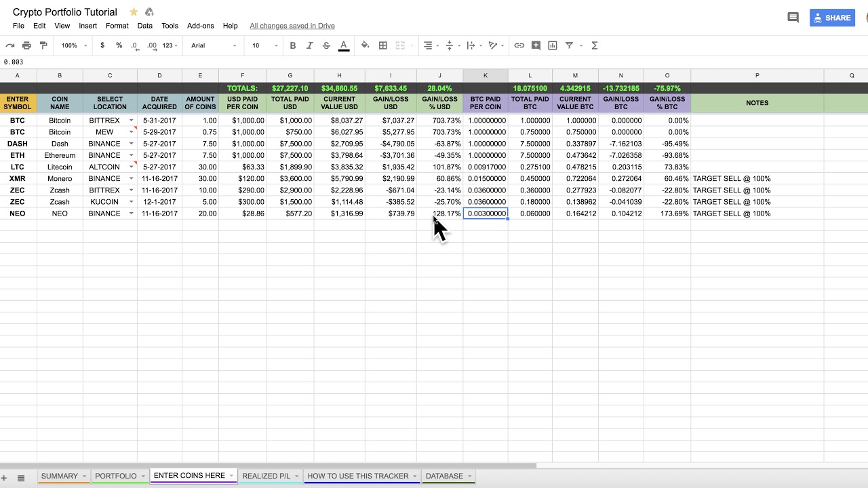Viewport: 868px width, 488px height.
Task: Format selection as percent
Action: click(119, 45)
